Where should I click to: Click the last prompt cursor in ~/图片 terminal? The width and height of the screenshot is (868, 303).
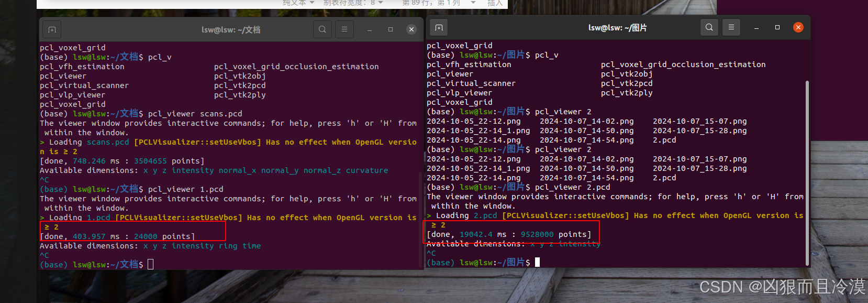(x=537, y=262)
